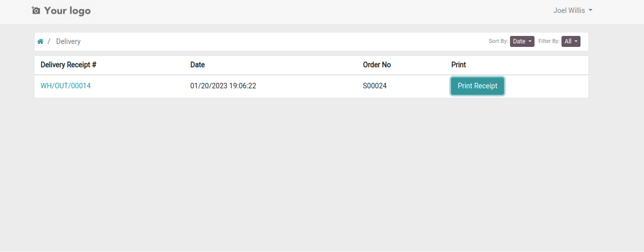Click the 'Order No' column header
644x252 pixels.
[x=377, y=65]
